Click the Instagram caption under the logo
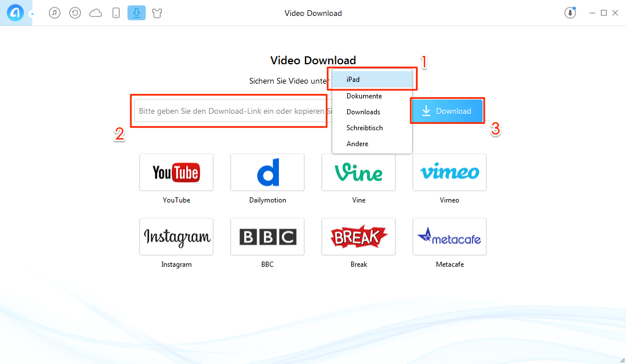Viewport: 626px width, 364px height. click(176, 264)
